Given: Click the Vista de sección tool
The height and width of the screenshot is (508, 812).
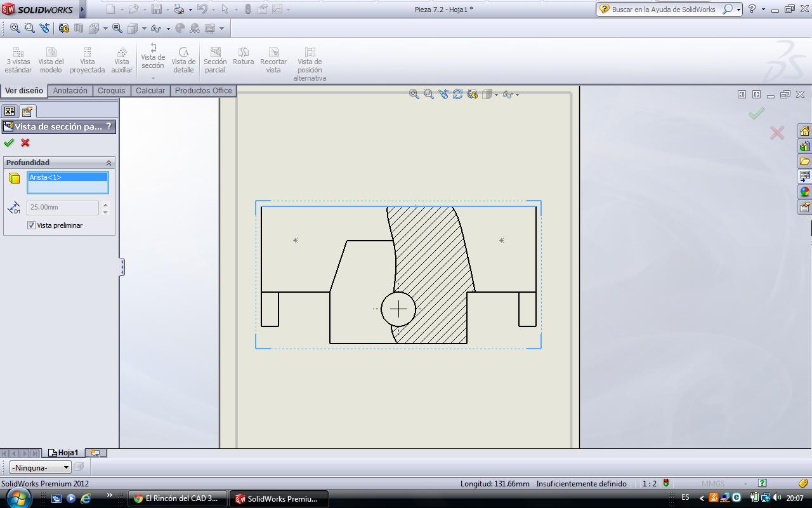Looking at the screenshot, I should (153, 57).
